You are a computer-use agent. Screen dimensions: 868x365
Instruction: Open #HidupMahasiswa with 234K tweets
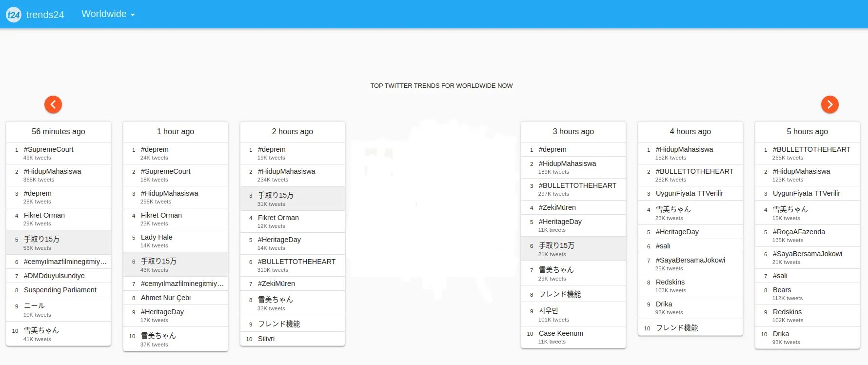[x=287, y=171]
